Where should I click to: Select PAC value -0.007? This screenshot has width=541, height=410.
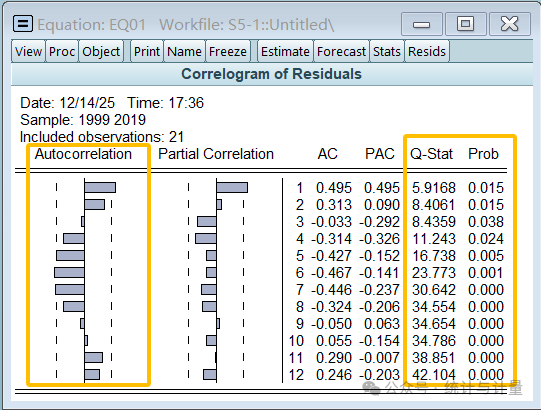379,358
